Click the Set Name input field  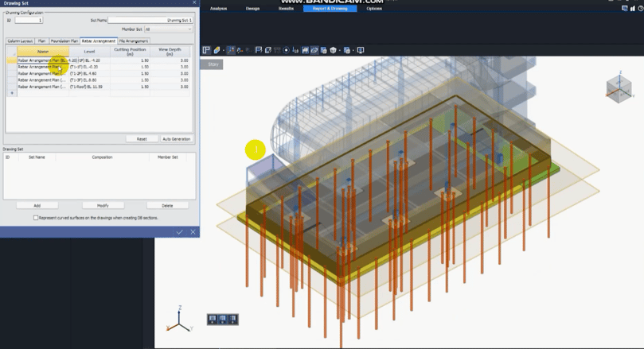coord(150,20)
